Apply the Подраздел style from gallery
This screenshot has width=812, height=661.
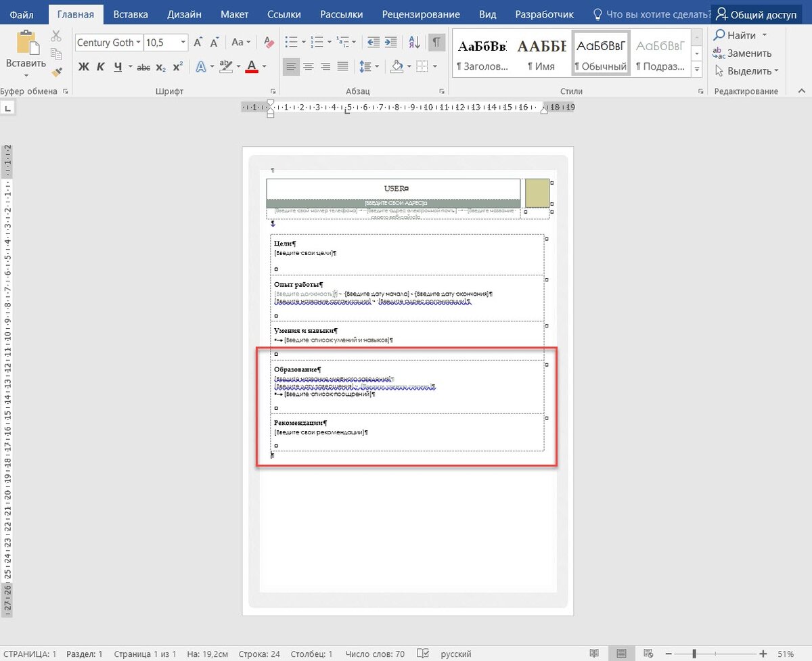coord(661,53)
